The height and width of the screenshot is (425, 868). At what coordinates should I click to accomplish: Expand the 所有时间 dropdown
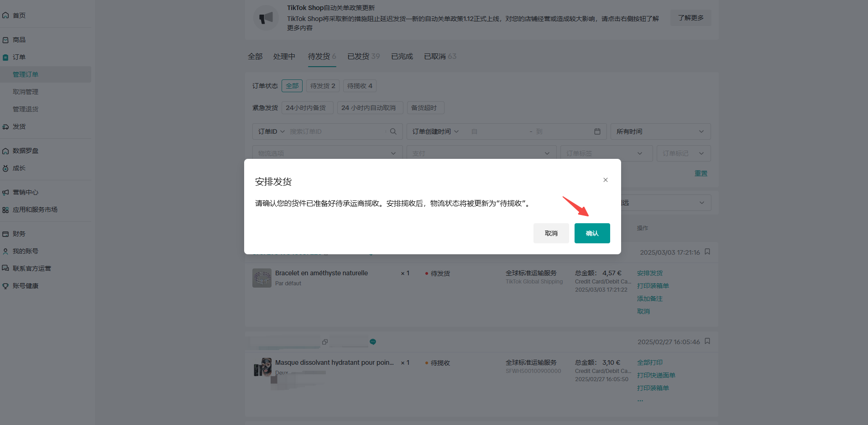[660, 131]
